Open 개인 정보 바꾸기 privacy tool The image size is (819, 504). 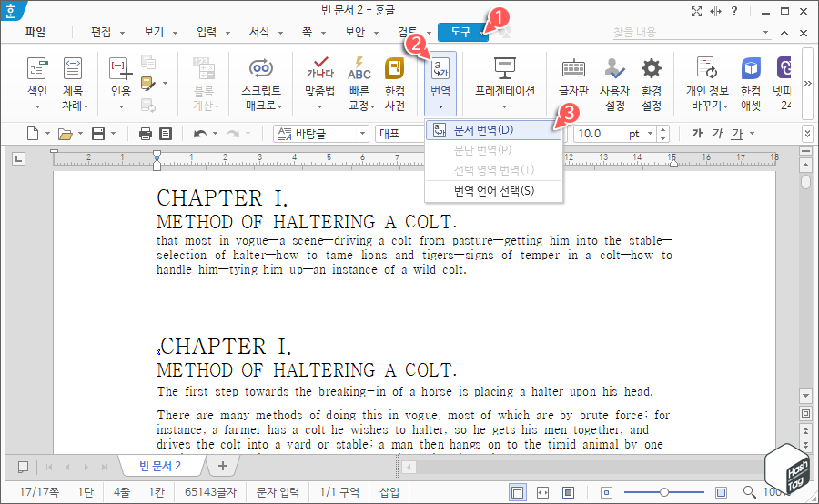pos(707,84)
